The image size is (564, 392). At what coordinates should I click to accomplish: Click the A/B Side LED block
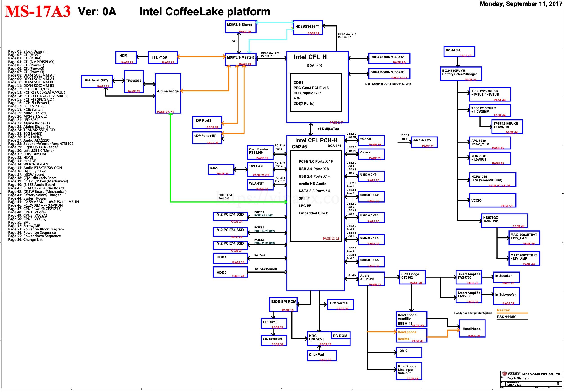424,142
